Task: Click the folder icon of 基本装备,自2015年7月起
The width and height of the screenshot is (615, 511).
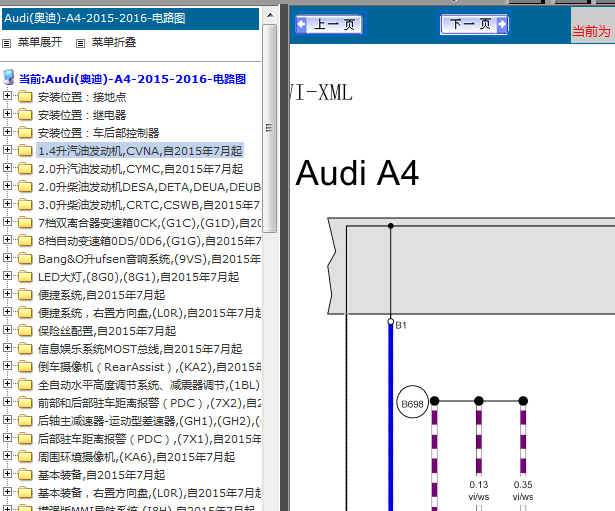Action: click(x=25, y=475)
